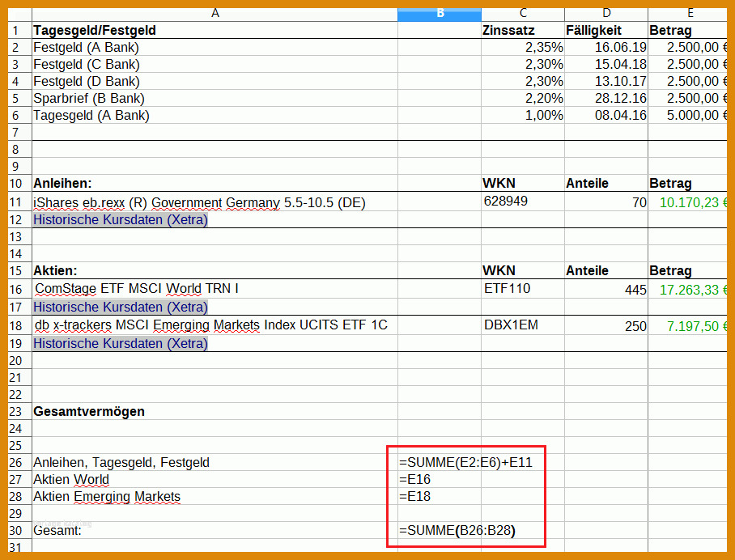Screen dimensions: 735x560
Task: Click the Anteile value 445
Action: pos(606,290)
